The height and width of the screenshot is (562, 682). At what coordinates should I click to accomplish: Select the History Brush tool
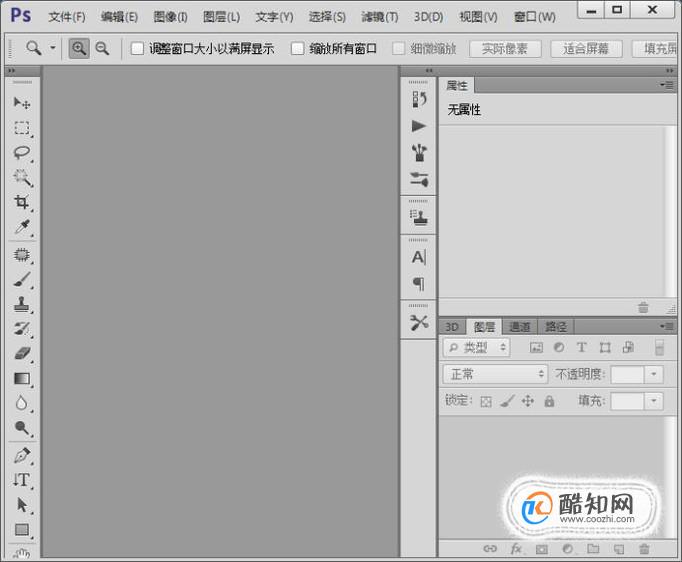click(x=22, y=329)
